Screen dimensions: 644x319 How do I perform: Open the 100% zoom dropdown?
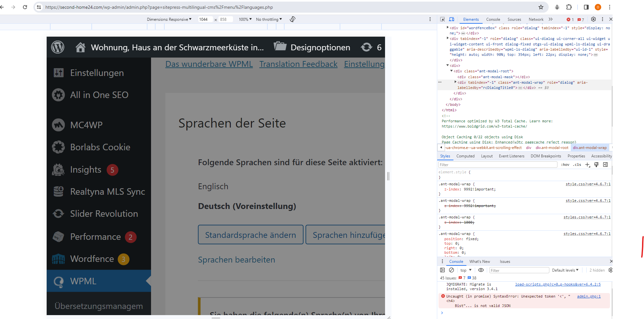pyautogui.click(x=245, y=19)
